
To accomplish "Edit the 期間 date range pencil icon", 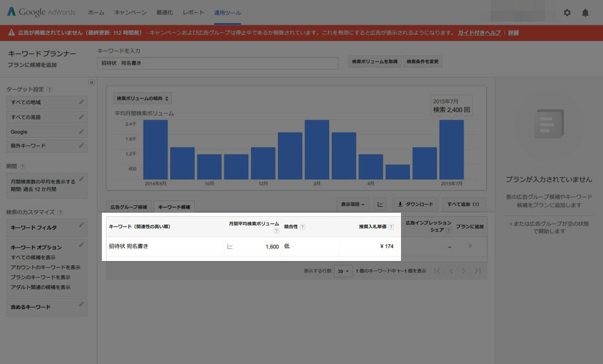I will click(81, 179).
